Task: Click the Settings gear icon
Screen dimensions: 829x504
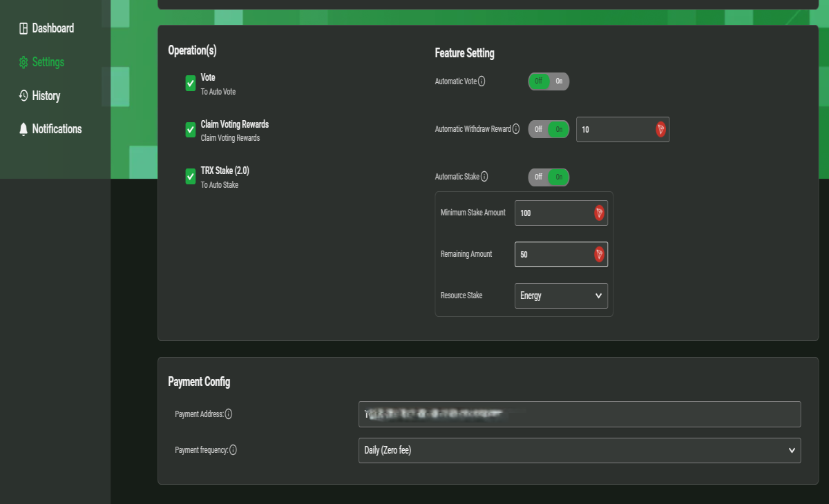Action: pyautogui.click(x=23, y=62)
